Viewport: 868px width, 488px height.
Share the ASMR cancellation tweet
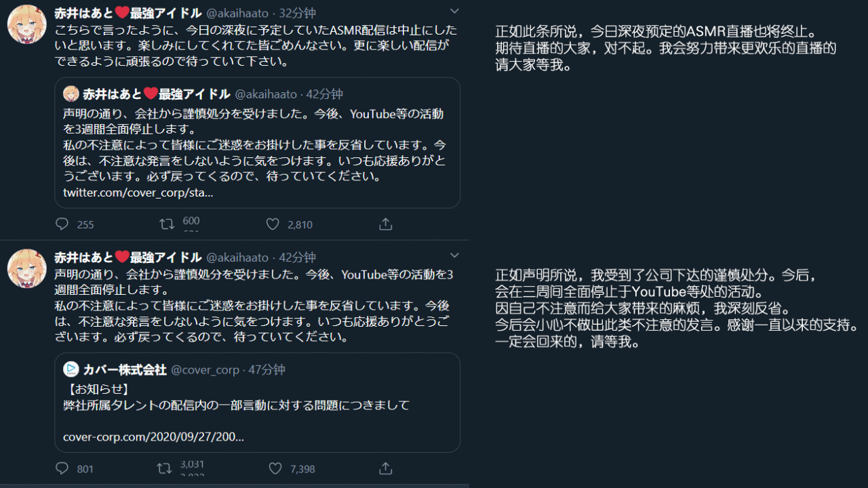click(x=385, y=224)
